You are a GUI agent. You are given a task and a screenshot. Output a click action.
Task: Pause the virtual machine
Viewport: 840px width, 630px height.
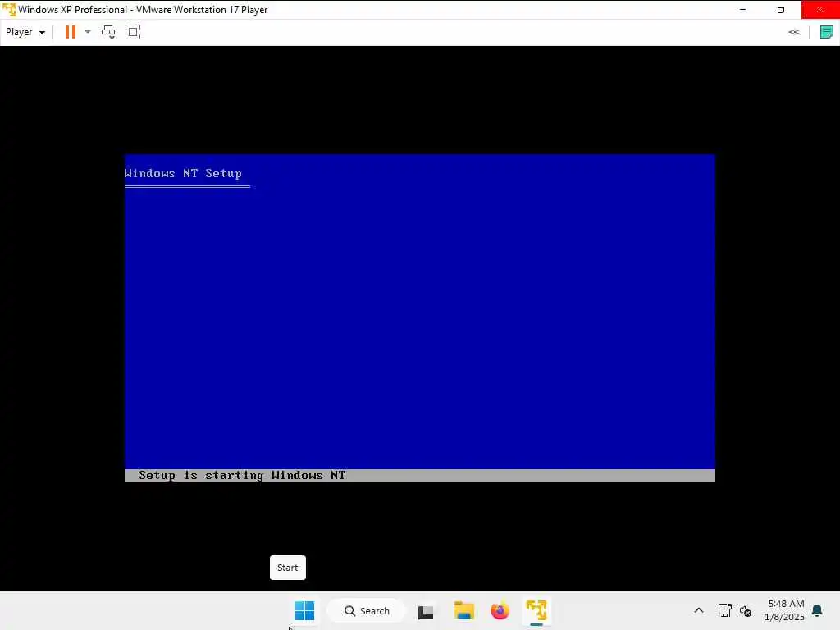71,32
